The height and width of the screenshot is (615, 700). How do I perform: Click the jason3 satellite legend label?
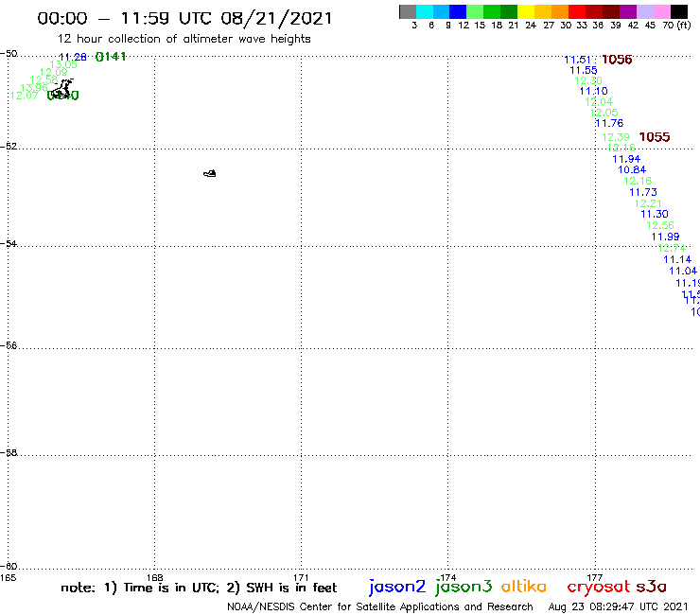tap(464, 587)
